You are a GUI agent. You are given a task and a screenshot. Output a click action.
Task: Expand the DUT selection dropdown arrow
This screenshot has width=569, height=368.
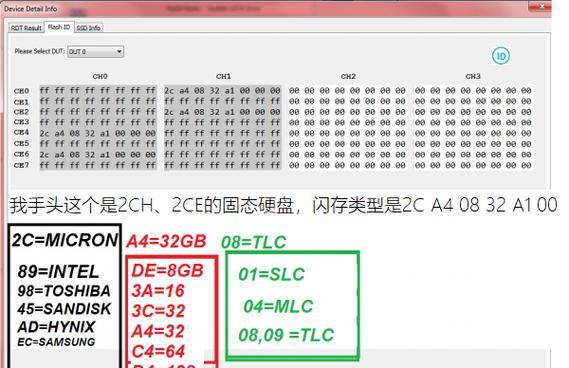click(x=119, y=52)
